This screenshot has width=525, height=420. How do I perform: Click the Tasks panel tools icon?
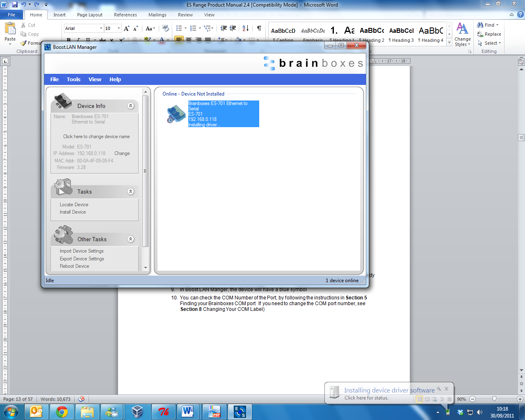pyautogui.click(x=63, y=187)
